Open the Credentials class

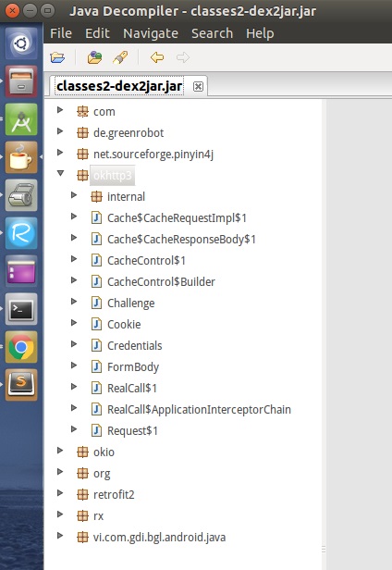pos(134,346)
